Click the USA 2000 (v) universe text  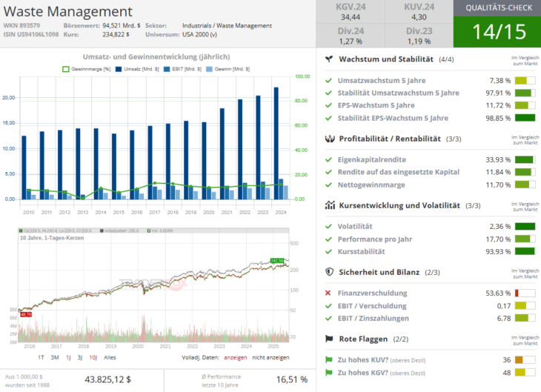pyautogui.click(x=200, y=35)
